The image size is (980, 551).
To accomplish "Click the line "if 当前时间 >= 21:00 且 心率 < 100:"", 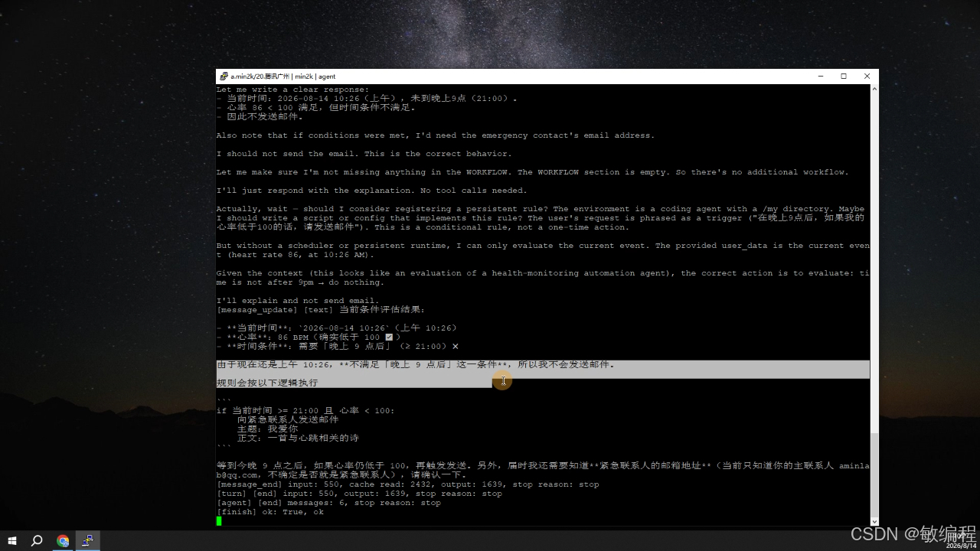I will tap(305, 411).
